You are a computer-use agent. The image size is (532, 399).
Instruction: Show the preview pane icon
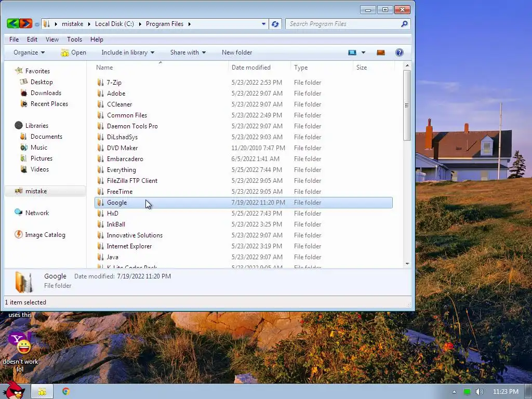click(381, 52)
